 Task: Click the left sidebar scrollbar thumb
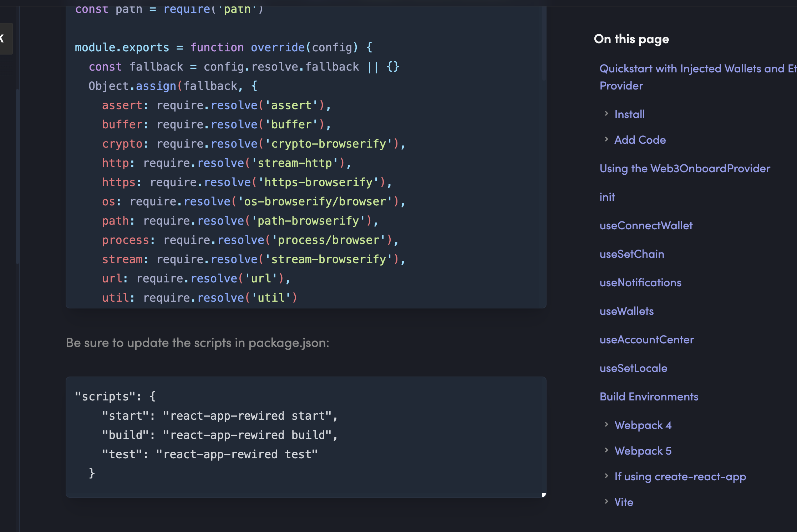[17, 177]
